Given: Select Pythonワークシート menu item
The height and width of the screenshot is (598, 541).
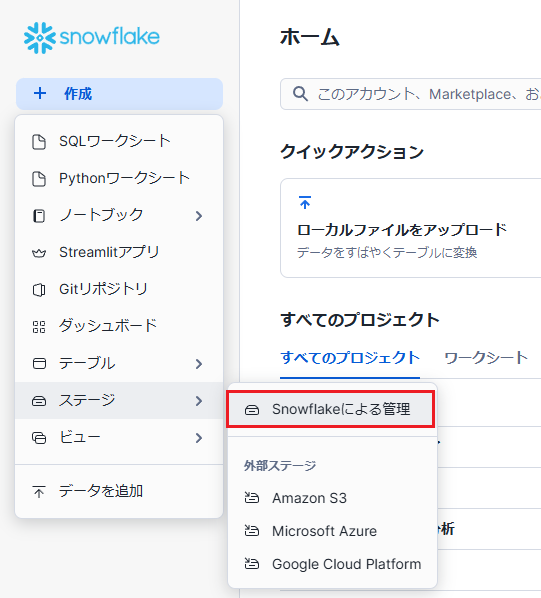Looking at the screenshot, I should (x=119, y=178).
